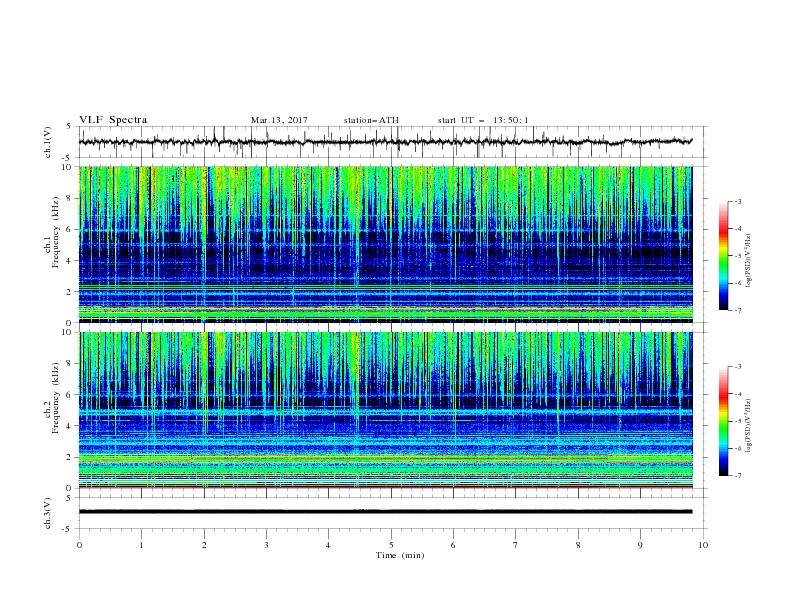Click the time axis tick label "3"
Viewport: 792px width, 612px height.
pyautogui.click(x=266, y=545)
